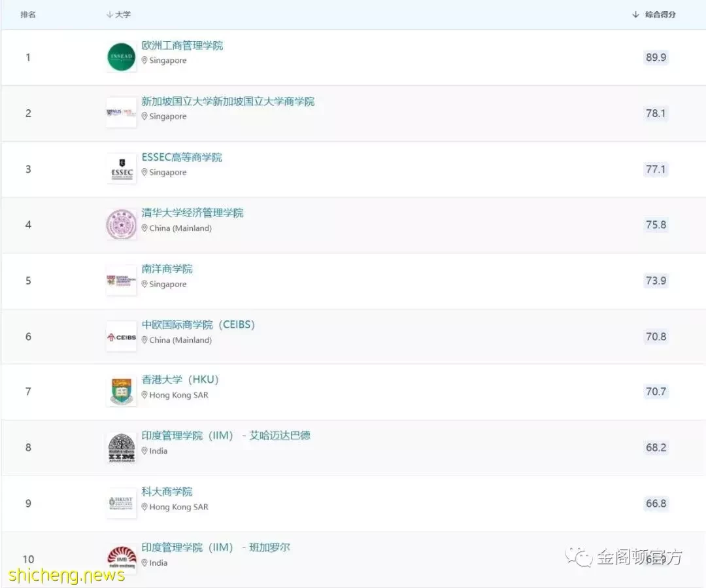Open 新加坡国立大学新加坡国立大学商学院 link
The height and width of the screenshot is (588, 706).
click(228, 101)
